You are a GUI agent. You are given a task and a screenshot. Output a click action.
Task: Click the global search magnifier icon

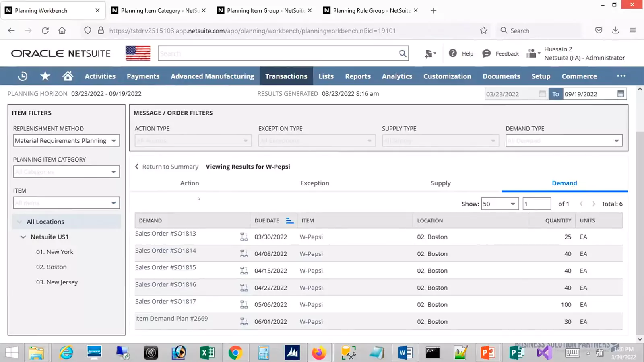click(402, 53)
